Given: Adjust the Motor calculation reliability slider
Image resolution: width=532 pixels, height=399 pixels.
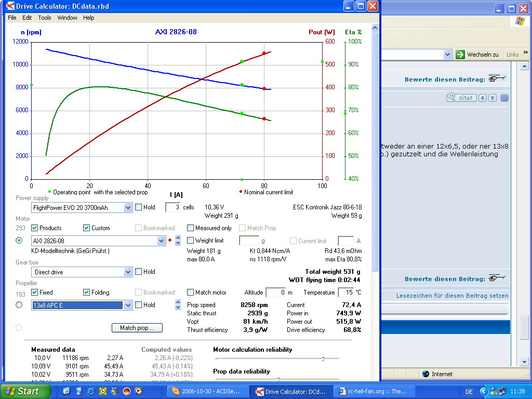Looking at the screenshot, I should 323,359.
